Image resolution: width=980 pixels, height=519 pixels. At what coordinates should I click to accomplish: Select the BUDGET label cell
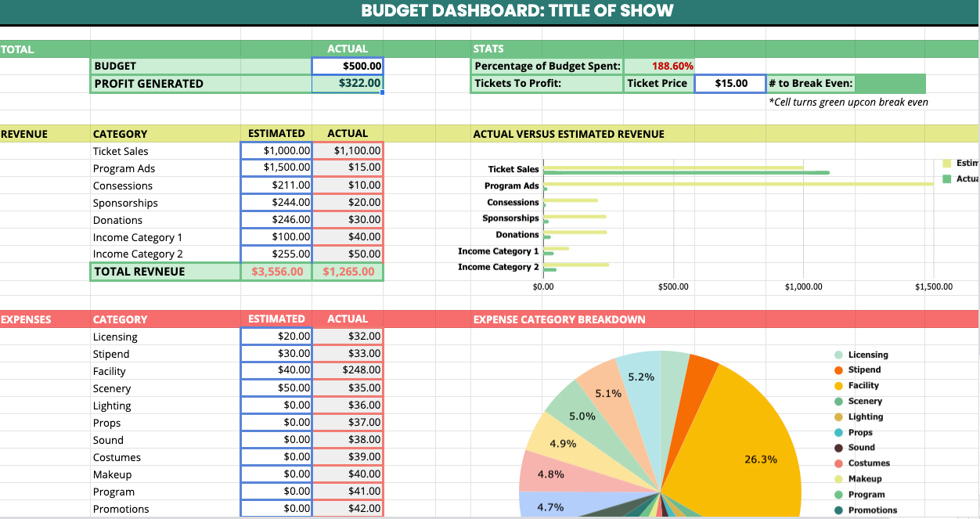tap(201, 67)
